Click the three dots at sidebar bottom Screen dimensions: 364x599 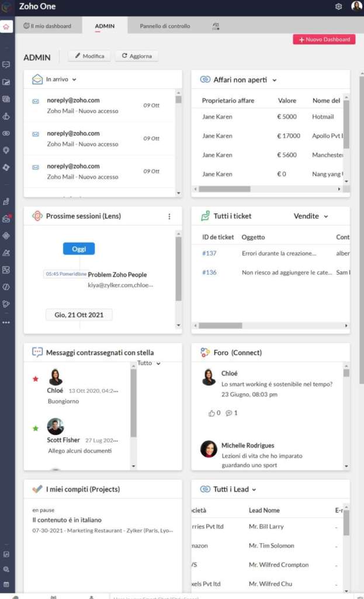[6, 322]
